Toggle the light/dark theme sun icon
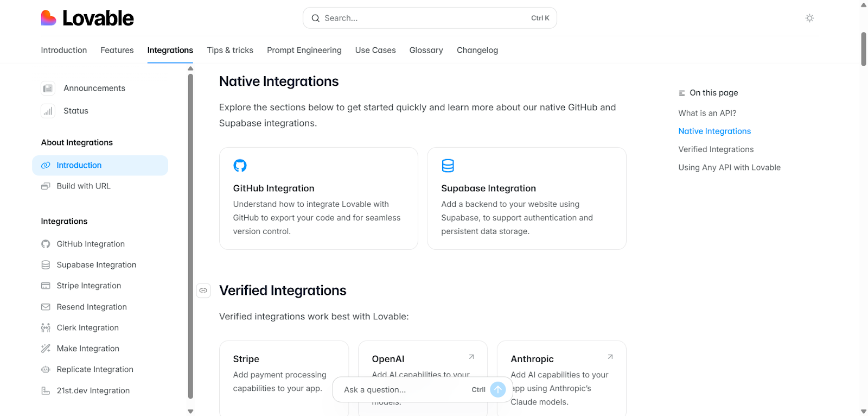The height and width of the screenshot is (416, 868). click(809, 18)
